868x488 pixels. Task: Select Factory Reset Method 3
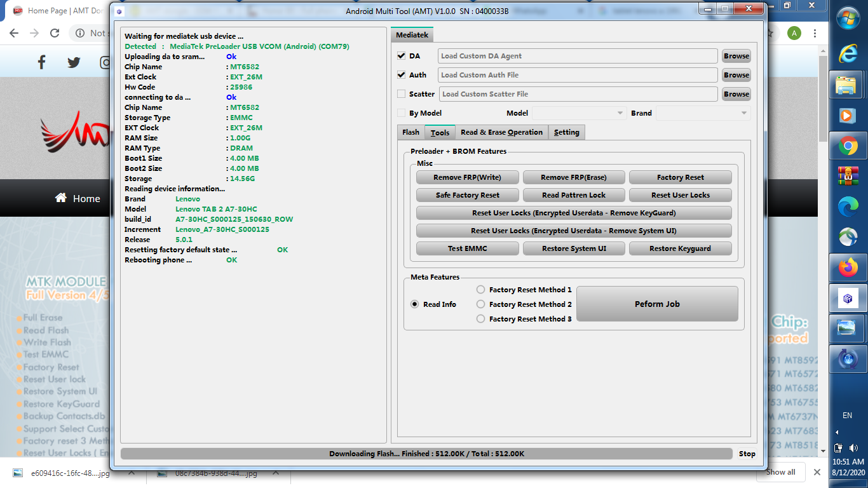481,319
